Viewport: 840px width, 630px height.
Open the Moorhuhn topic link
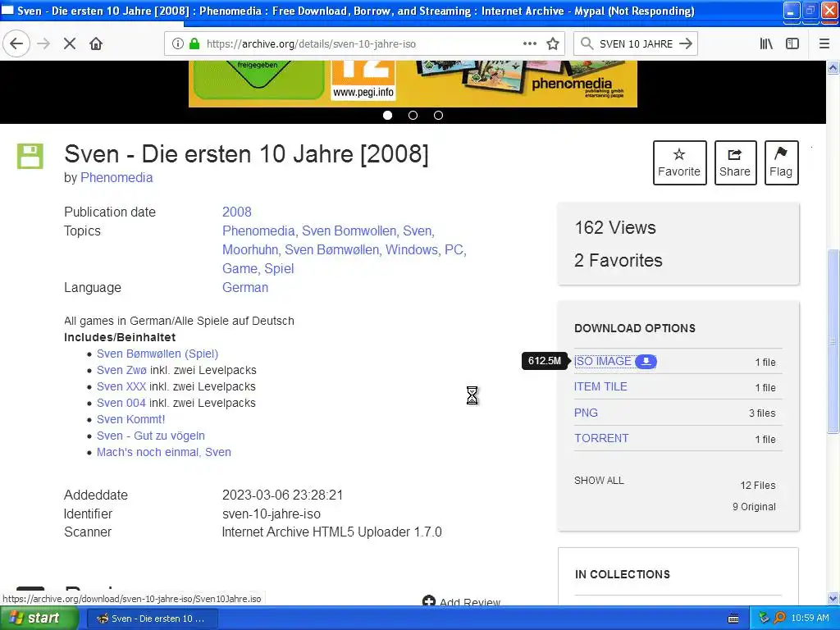(x=250, y=249)
